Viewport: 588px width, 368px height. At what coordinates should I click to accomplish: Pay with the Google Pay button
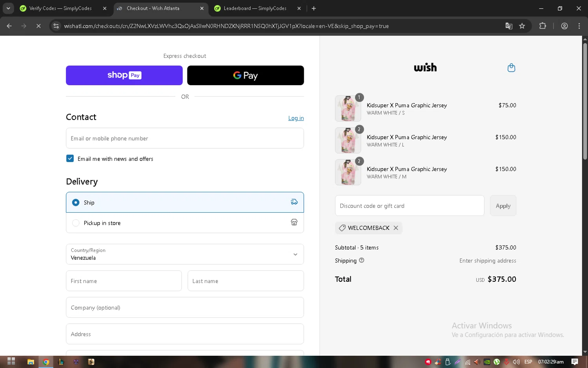tap(245, 75)
